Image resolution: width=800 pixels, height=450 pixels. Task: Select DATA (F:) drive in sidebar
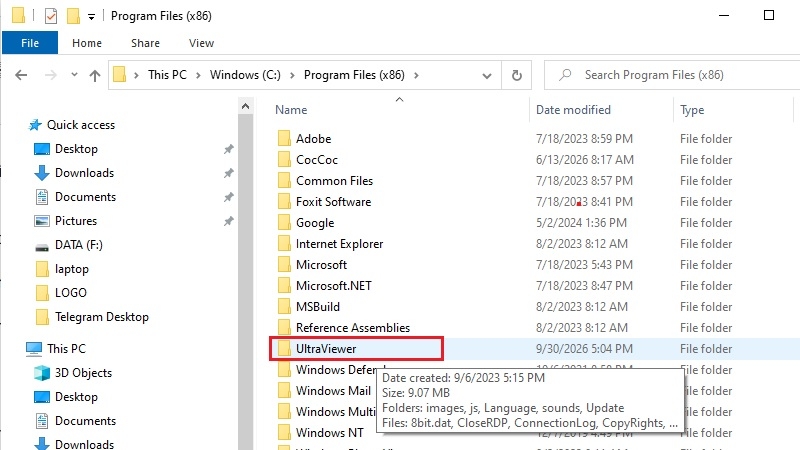click(79, 245)
